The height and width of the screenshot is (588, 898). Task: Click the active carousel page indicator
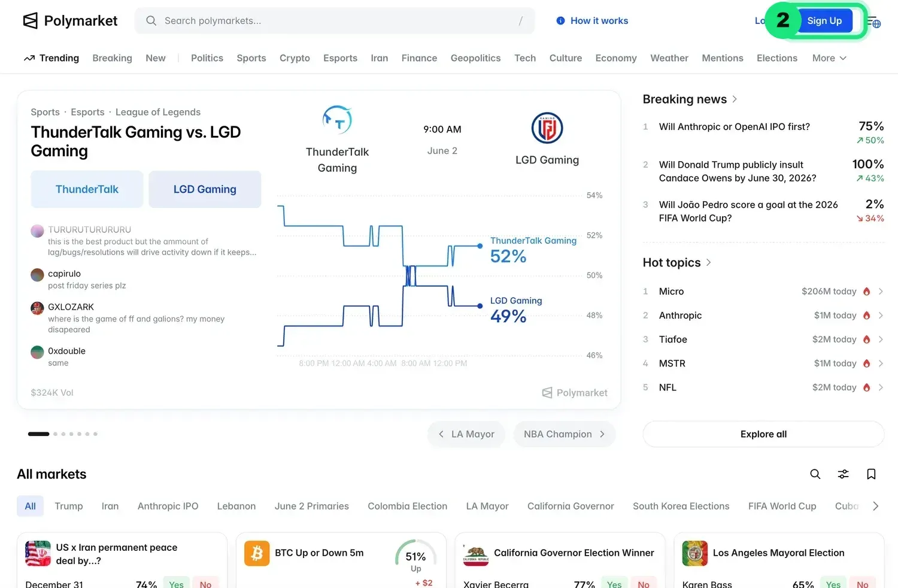coord(38,434)
